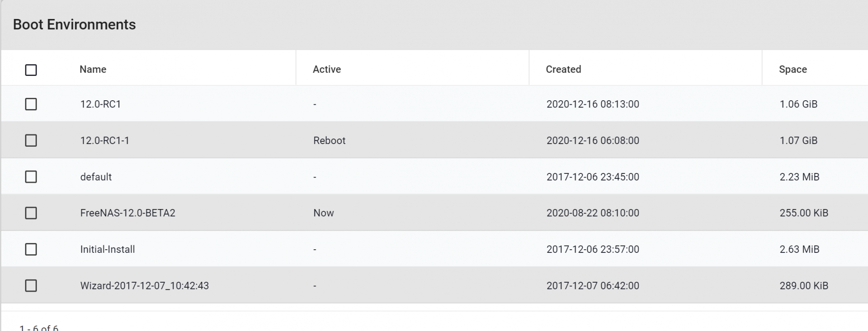Click the 12.0-RC1-1 environment name

click(105, 140)
